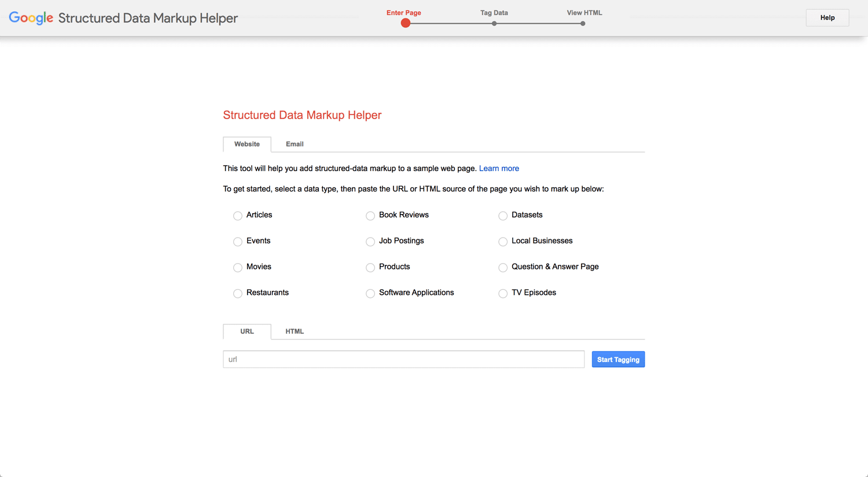Open the Help button in header
The image size is (868, 477).
[x=827, y=18]
